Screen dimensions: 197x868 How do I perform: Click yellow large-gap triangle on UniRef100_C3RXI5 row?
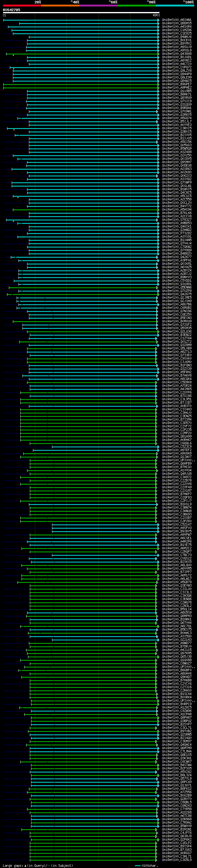(14, 129)
